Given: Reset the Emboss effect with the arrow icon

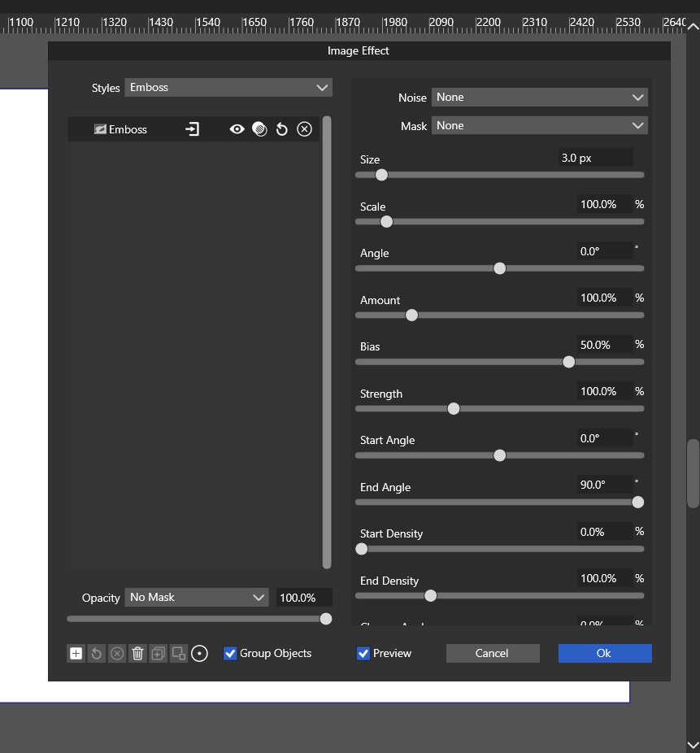Looking at the screenshot, I should tap(282, 129).
